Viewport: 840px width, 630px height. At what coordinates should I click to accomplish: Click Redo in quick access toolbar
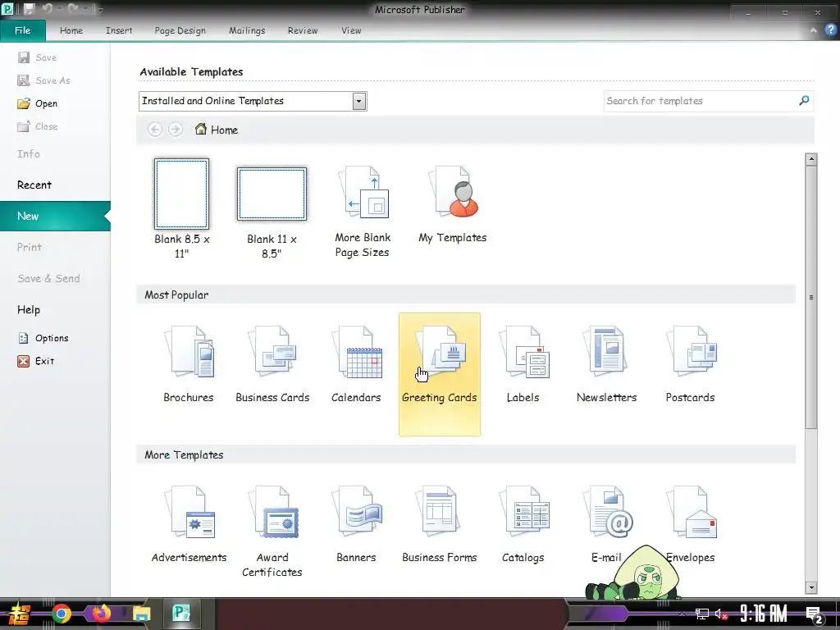73,8
